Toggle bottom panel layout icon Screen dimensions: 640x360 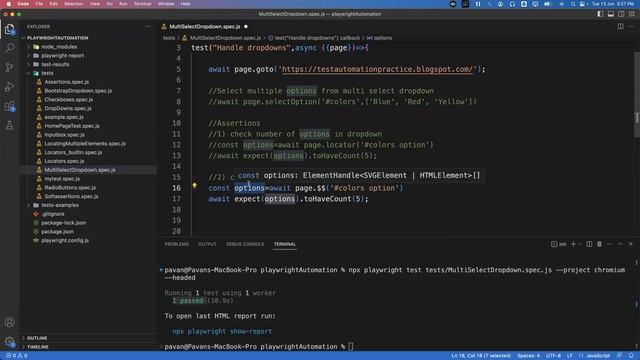(611, 14)
